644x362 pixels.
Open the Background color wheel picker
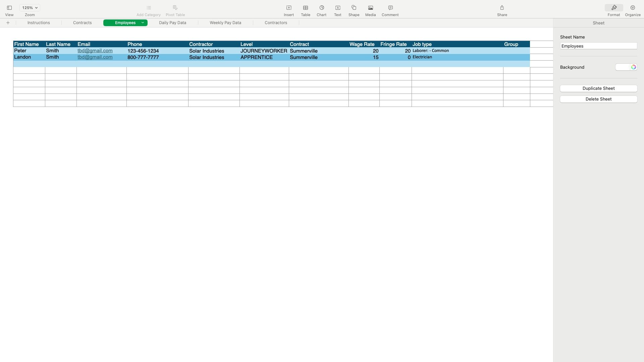[x=633, y=67]
